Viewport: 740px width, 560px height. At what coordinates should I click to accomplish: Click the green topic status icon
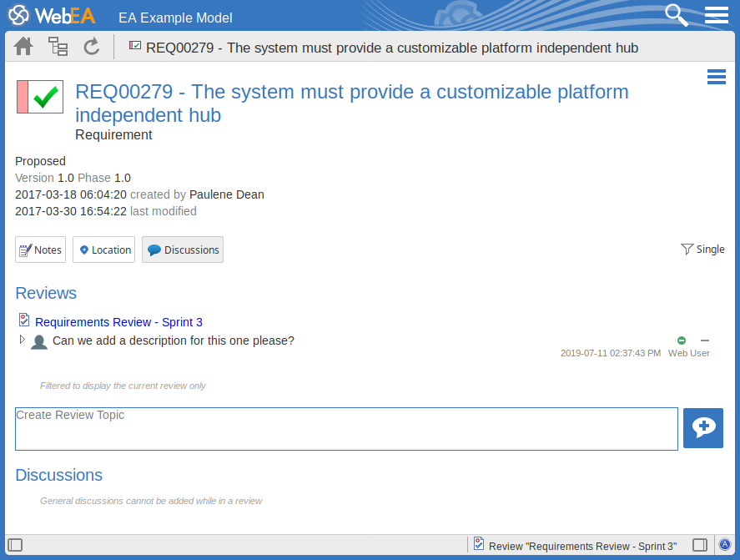[x=682, y=341]
